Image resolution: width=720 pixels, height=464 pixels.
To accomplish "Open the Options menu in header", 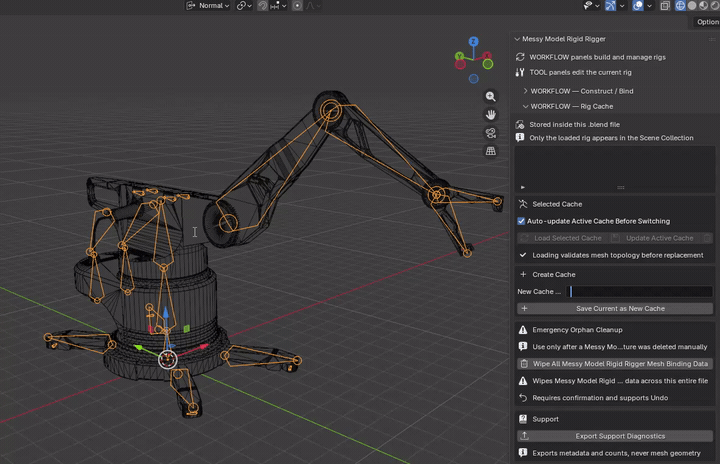I will pyautogui.click(x=707, y=22).
